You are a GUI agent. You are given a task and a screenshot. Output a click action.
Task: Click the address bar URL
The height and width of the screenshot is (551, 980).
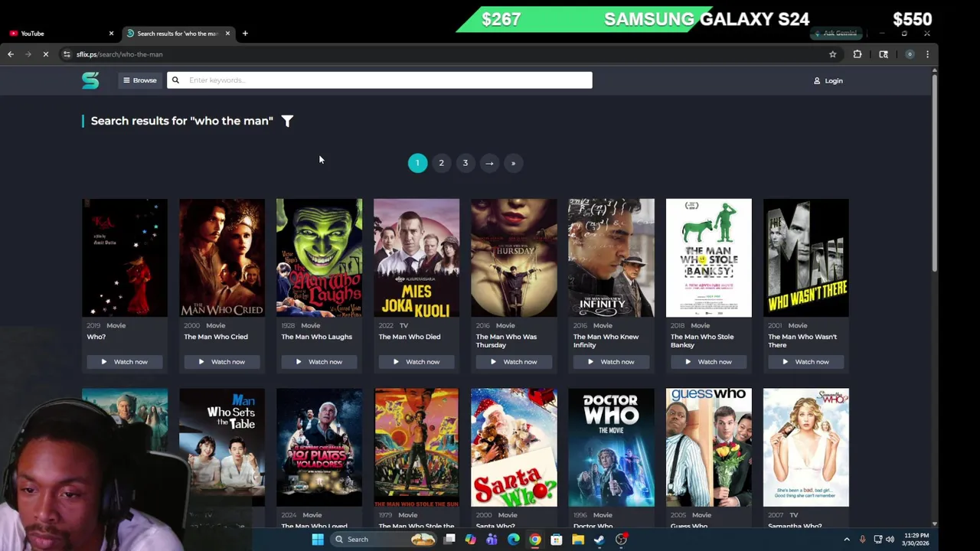pos(119,54)
